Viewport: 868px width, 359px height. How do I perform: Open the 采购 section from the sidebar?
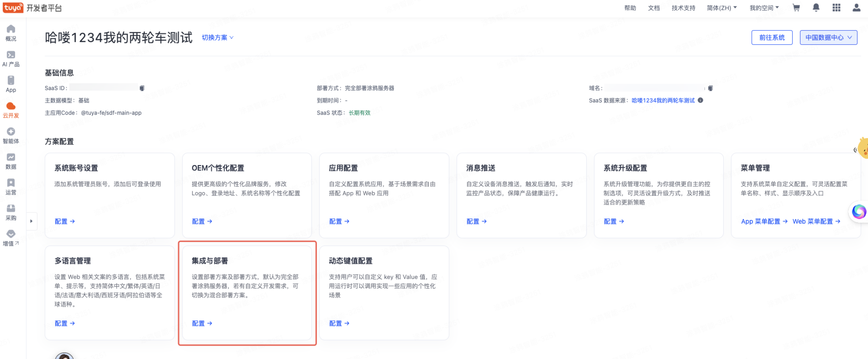11,212
